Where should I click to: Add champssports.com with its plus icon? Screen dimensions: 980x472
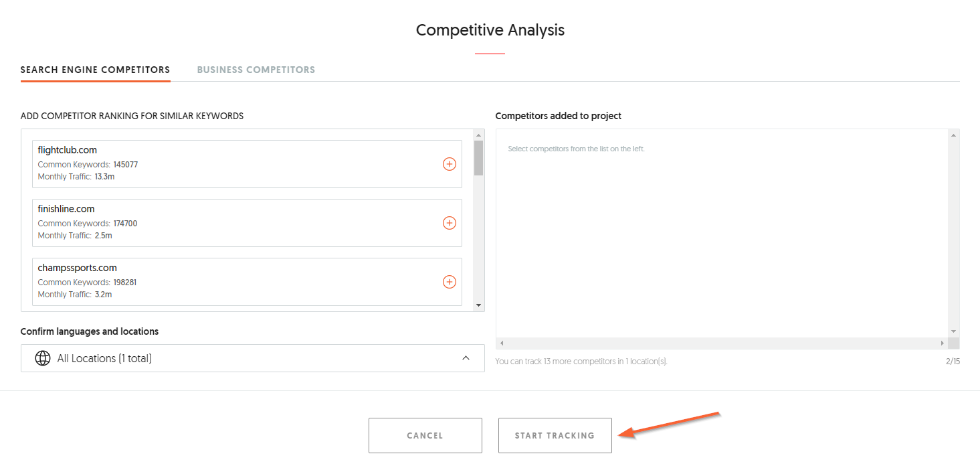click(x=450, y=282)
